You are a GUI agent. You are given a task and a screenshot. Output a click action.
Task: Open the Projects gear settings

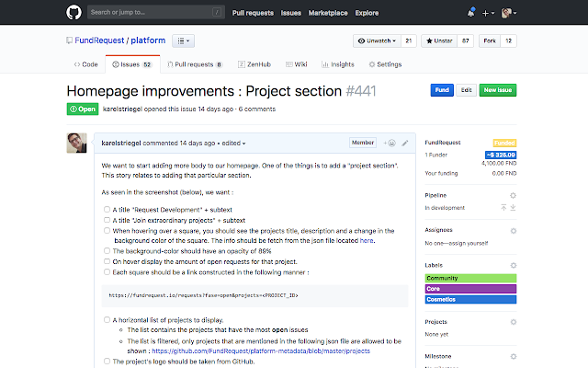(x=514, y=322)
